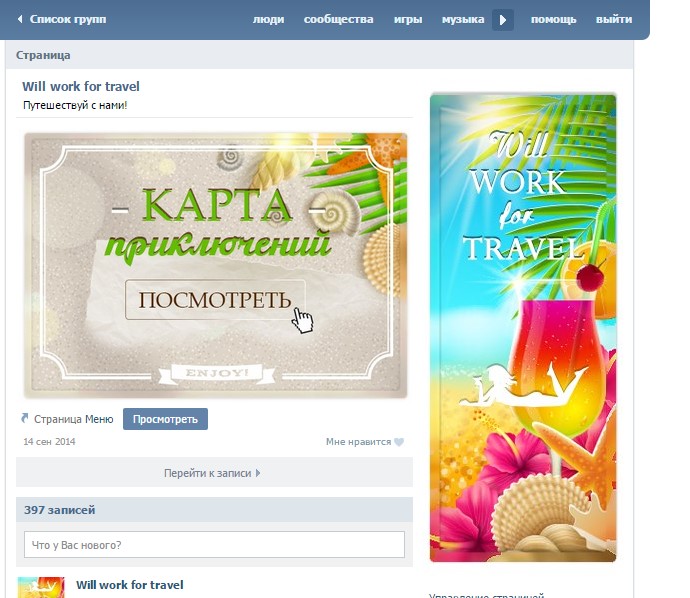Image resolution: width=690 pixels, height=598 pixels.
Task: Click the 397 записей header
Action: (214, 510)
